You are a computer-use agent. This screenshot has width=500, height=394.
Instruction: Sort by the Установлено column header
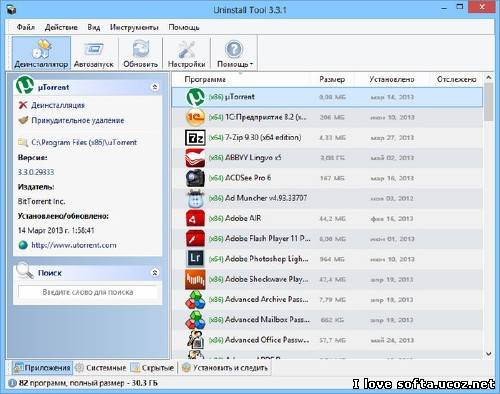[392, 79]
